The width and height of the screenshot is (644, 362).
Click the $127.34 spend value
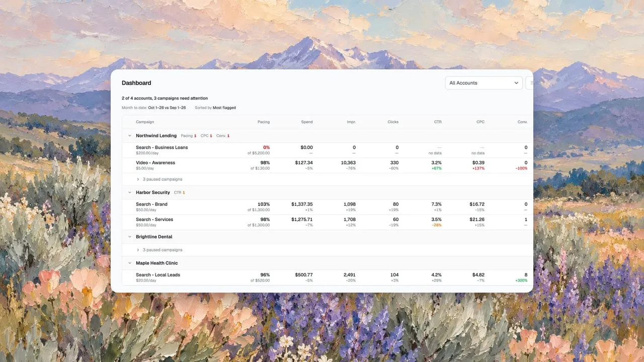coord(304,163)
